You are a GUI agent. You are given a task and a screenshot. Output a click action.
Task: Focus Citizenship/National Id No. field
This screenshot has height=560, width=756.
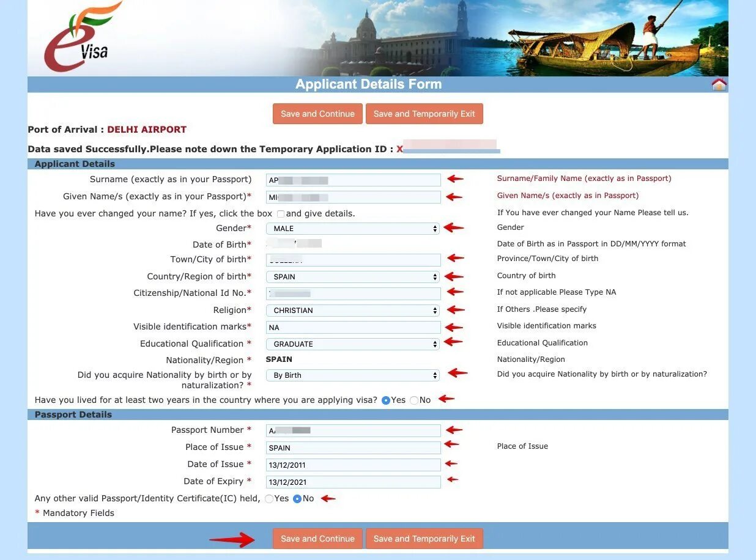coord(353,293)
